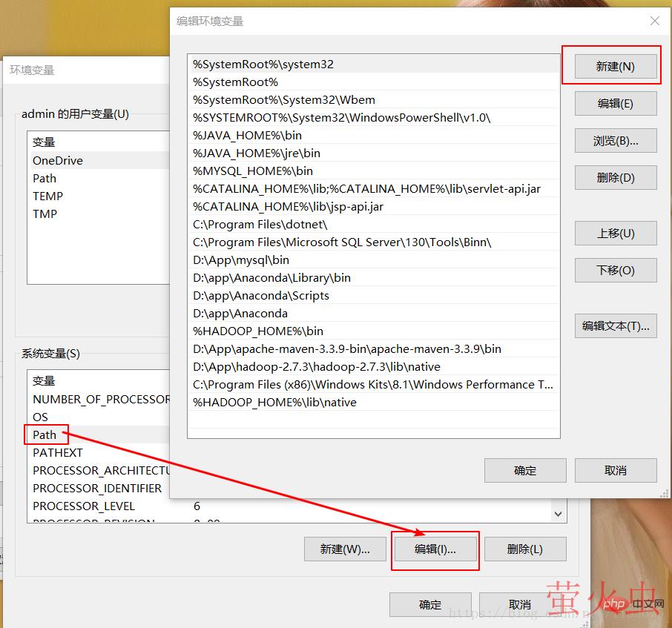
Task: Select Path in admin user variables
Action: 99,178
